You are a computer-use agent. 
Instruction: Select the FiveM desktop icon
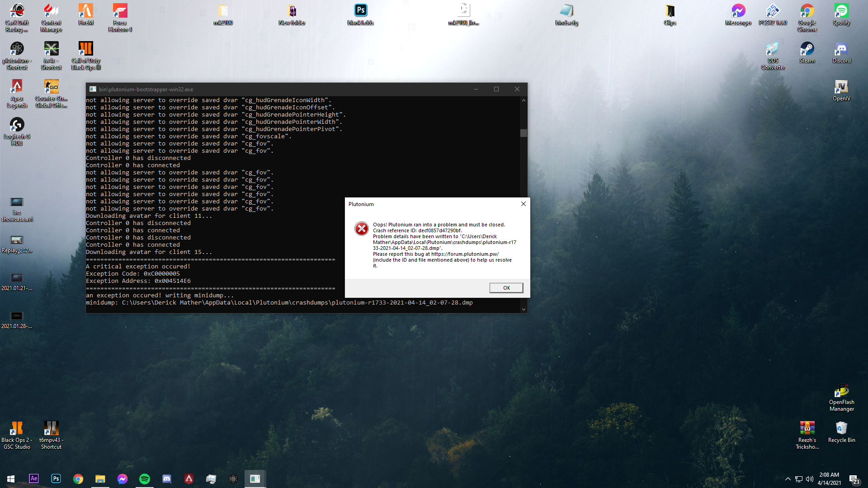pyautogui.click(x=86, y=15)
